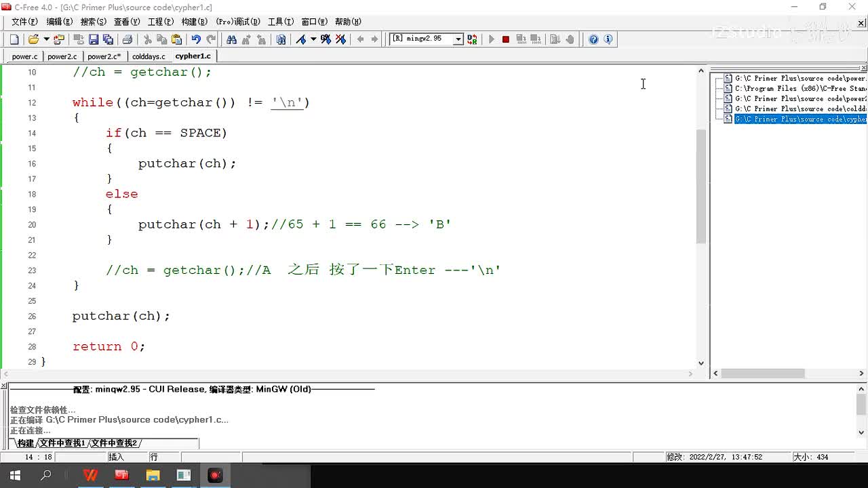
Task: Click the clear bookmarks red-X icon
Action: [340, 39]
